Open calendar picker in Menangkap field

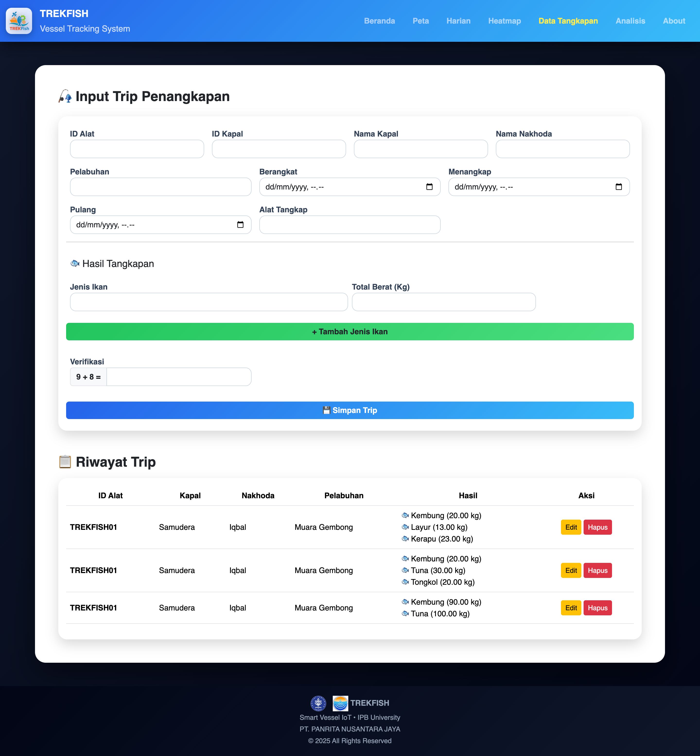[619, 187]
